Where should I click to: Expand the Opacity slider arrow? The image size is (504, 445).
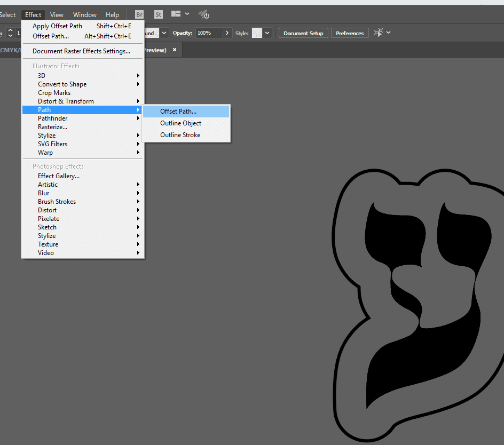(227, 33)
